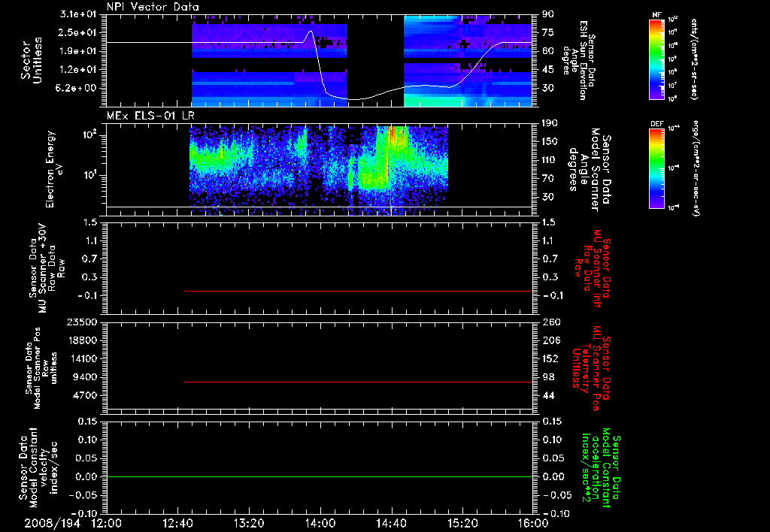Click the red high-flux burst in the ELS spectrogram
Image resolution: width=770 pixels, height=532 pixels.
pyautogui.click(x=397, y=135)
